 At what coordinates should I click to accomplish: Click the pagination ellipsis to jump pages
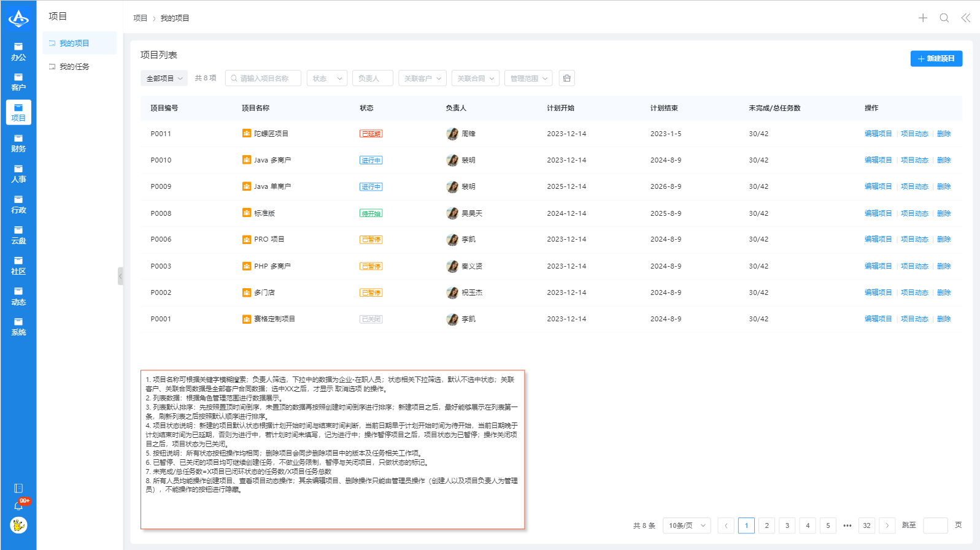847,525
